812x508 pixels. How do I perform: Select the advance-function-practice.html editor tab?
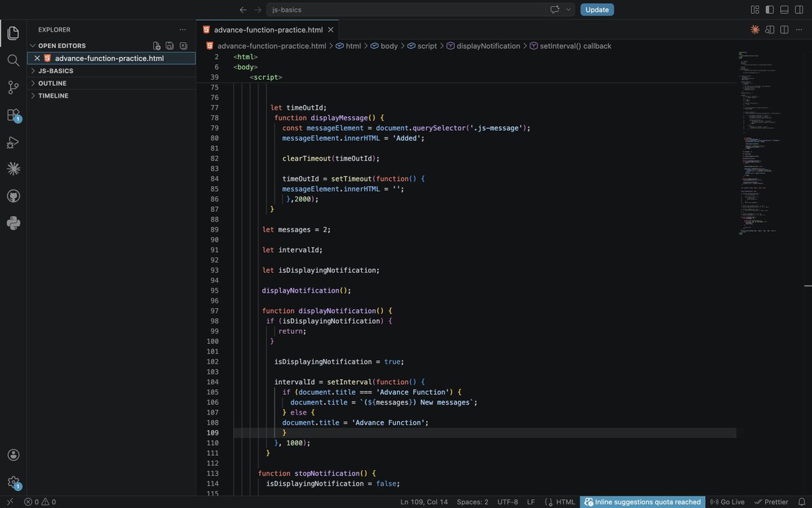coord(267,30)
